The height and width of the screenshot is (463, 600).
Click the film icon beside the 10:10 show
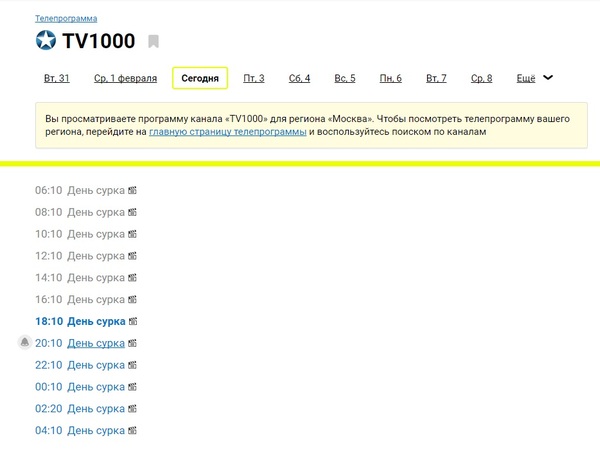pyautogui.click(x=132, y=234)
